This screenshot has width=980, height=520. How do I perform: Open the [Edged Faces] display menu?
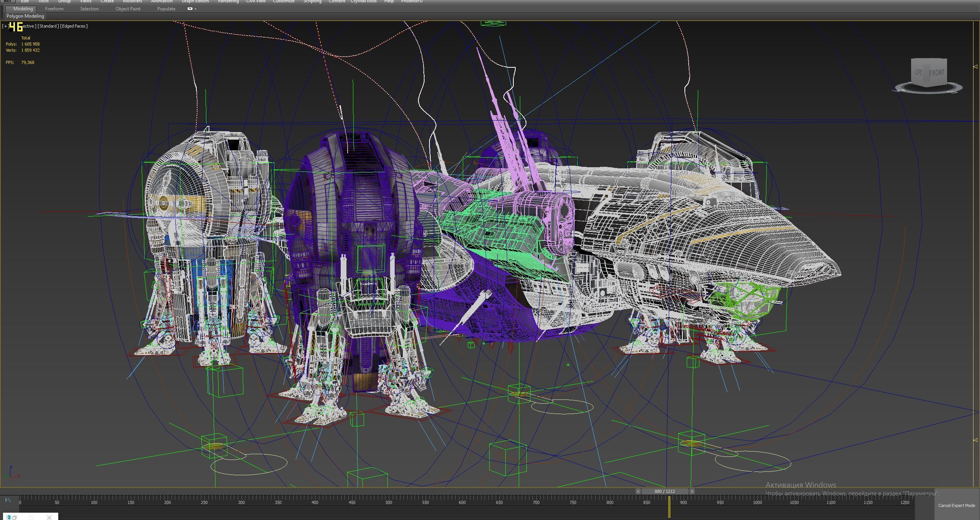coord(74,26)
